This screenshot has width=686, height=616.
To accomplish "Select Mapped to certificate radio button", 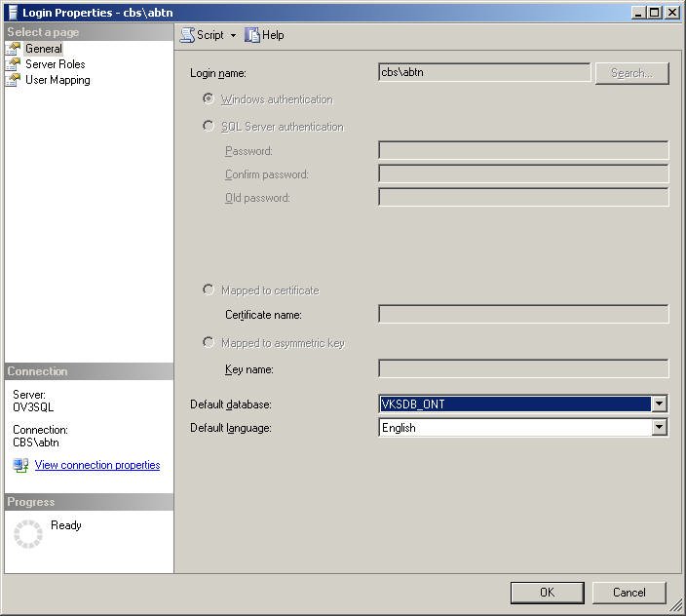I will (x=209, y=290).
